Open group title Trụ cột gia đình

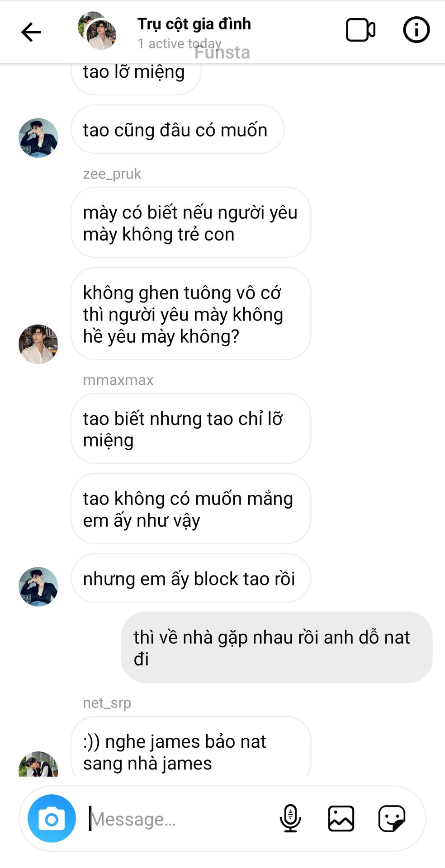[194, 24]
